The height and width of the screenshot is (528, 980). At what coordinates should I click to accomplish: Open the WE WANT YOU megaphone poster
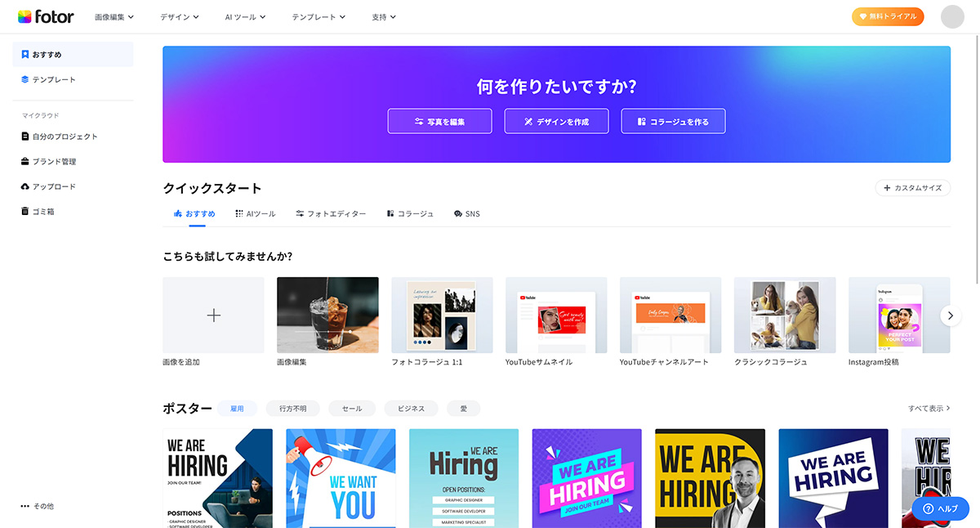click(x=341, y=478)
